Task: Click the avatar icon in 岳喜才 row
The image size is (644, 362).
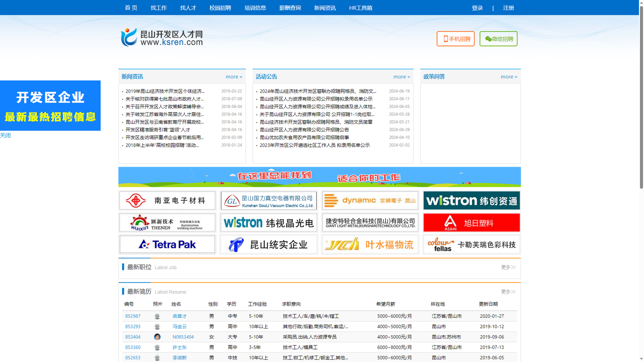Action: pos(157,316)
